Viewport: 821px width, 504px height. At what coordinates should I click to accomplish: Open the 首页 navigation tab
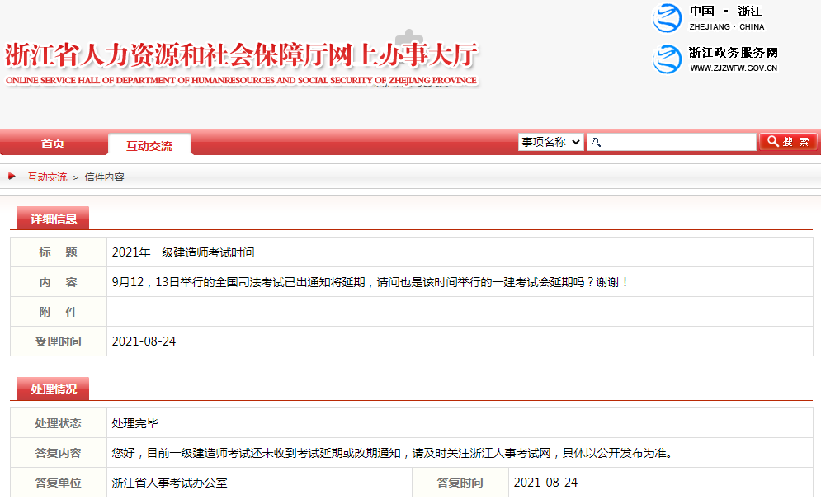[53, 144]
